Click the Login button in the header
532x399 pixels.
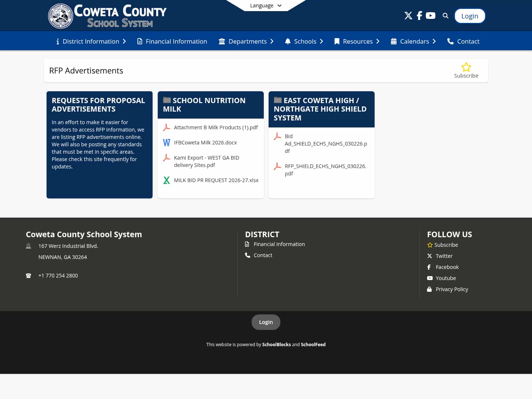(x=470, y=16)
